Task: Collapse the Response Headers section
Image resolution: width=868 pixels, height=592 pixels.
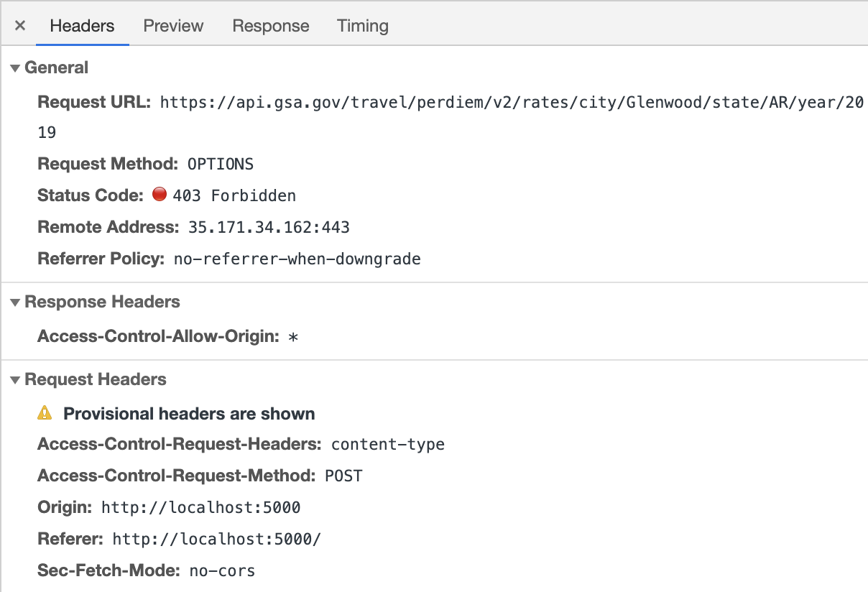Action: 15,302
